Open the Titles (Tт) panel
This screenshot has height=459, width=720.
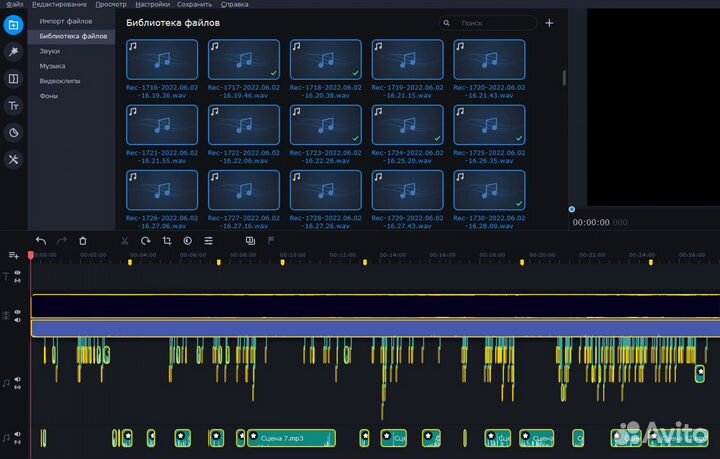click(x=14, y=105)
